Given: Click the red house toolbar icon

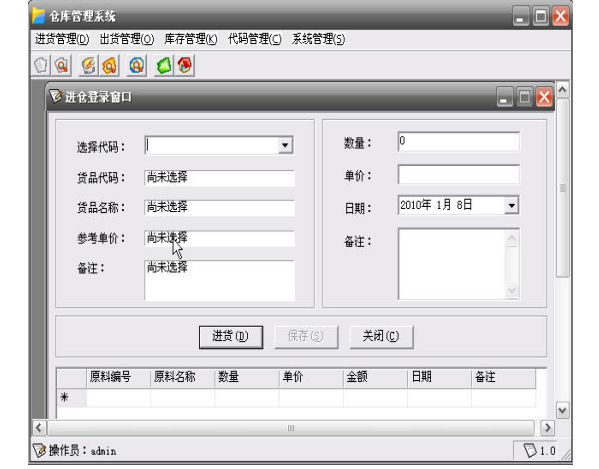Looking at the screenshot, I should (185, 65).
